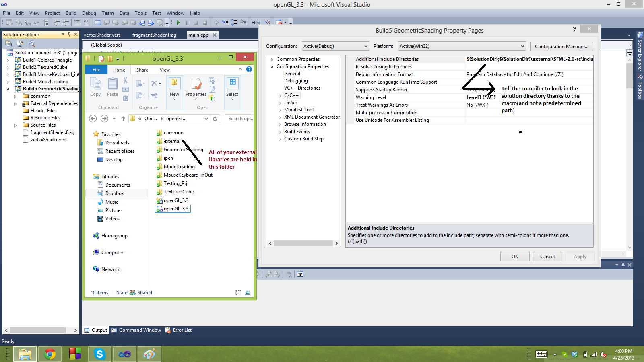Viewport: 644px width, 362px height.
Task: Open the Error List panel tab
Action: (x=179, y=330)
